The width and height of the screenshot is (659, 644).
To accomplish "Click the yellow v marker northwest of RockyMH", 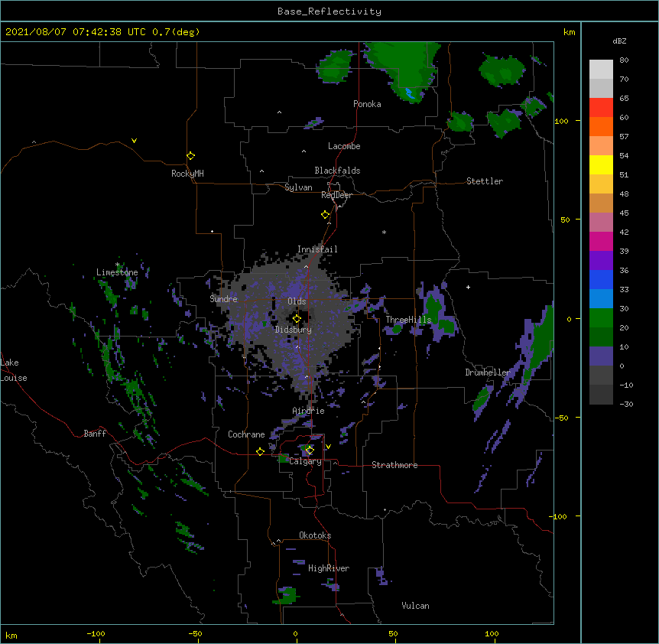I will coord(134,141).
